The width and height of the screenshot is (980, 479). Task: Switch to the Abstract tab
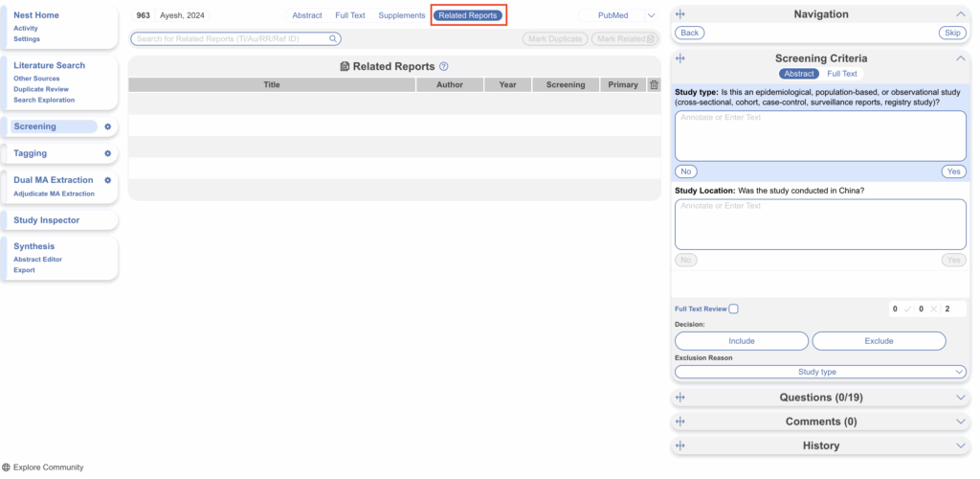(x=307, y=15)
